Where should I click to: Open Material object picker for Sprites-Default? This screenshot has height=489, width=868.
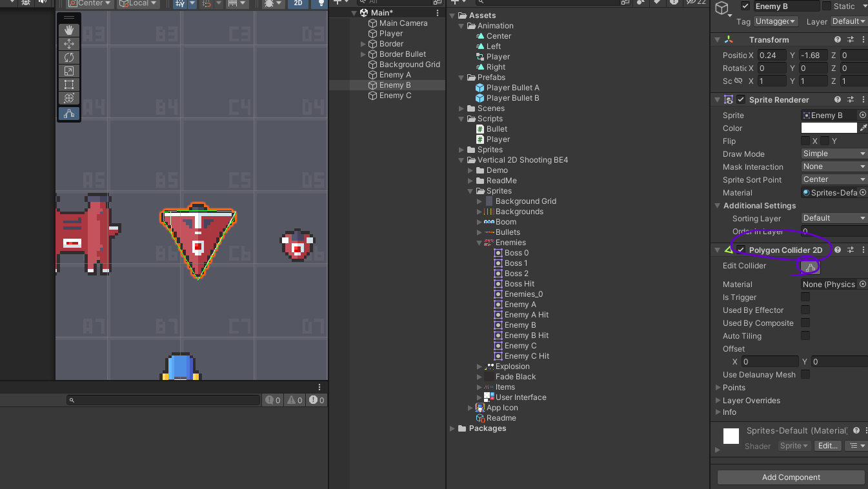pyautogui.click(x=863, y=193)
